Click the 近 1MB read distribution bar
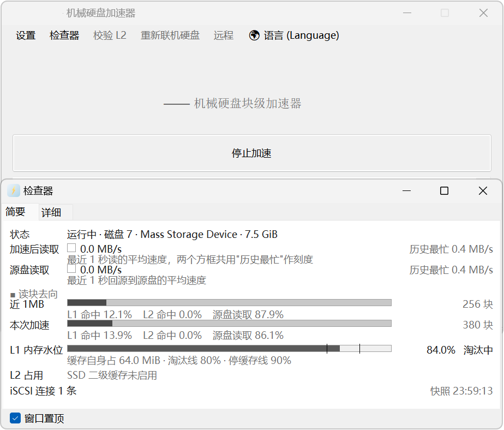 click(229, 303)
